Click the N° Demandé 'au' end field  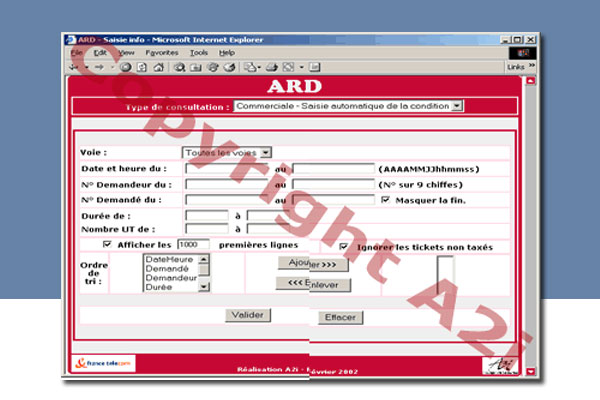[333, 199]
